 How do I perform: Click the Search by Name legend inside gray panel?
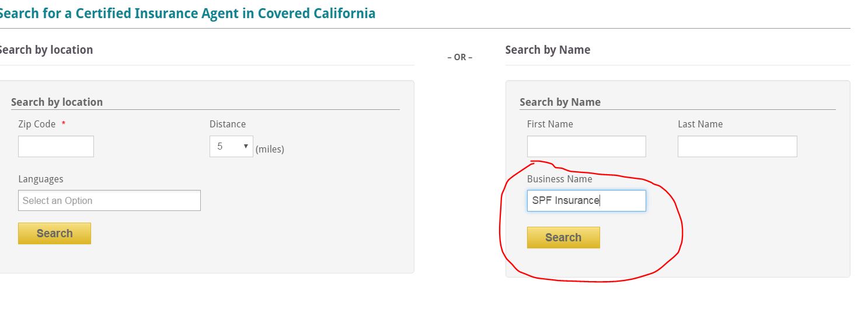(560, 102)
